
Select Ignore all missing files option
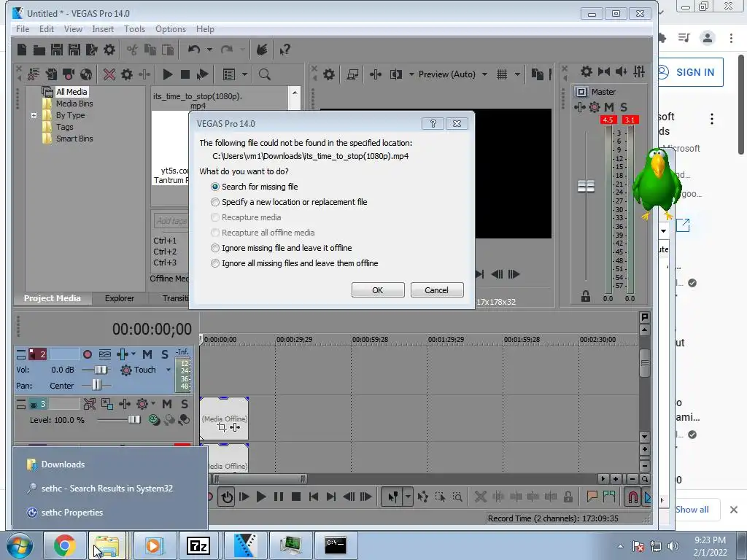pos(295,263)
